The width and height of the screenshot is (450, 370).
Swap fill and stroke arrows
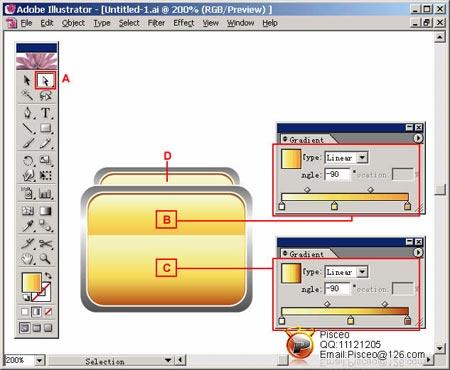click(x=49, y=276)
